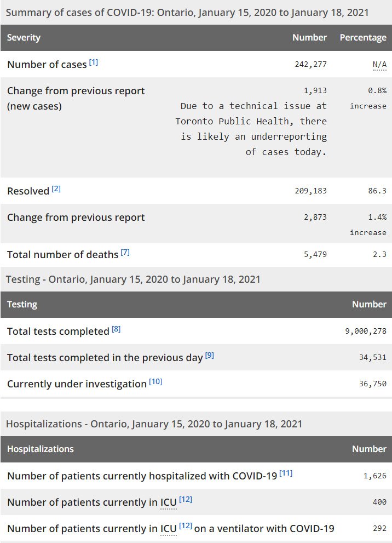Click footnote 9 for tests in previous day
Screen dimensions: 392x543
point(210,356)
